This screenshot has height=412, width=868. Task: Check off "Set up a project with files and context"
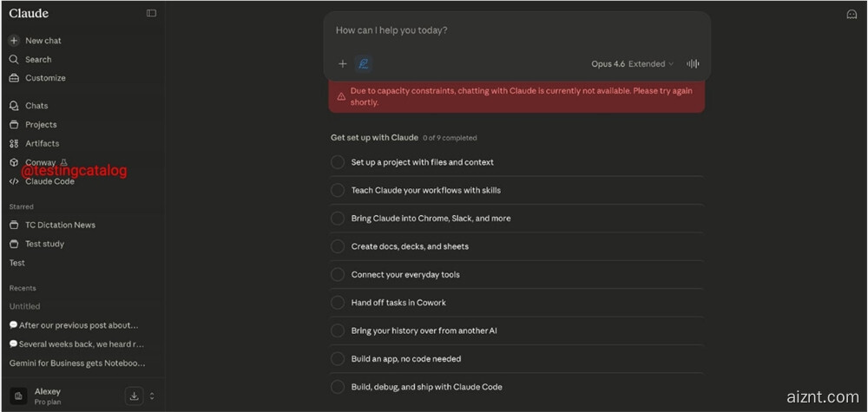pyautogui.click(x=338, y=162)
